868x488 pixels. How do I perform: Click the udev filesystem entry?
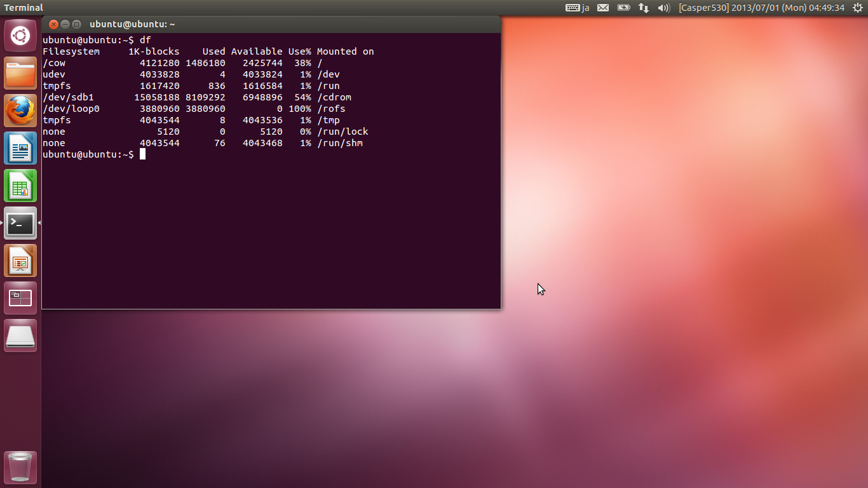tap(54, 74)
